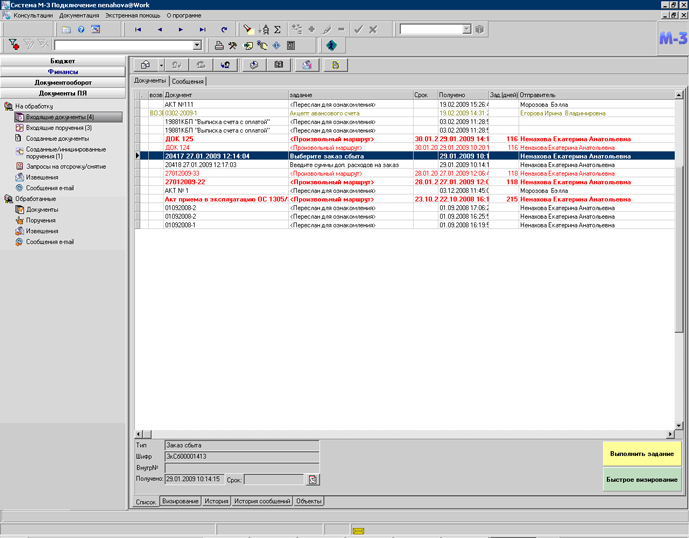Open the filter combo box dropdown arrow
This screenshot has width=689, height=538.
197,45
